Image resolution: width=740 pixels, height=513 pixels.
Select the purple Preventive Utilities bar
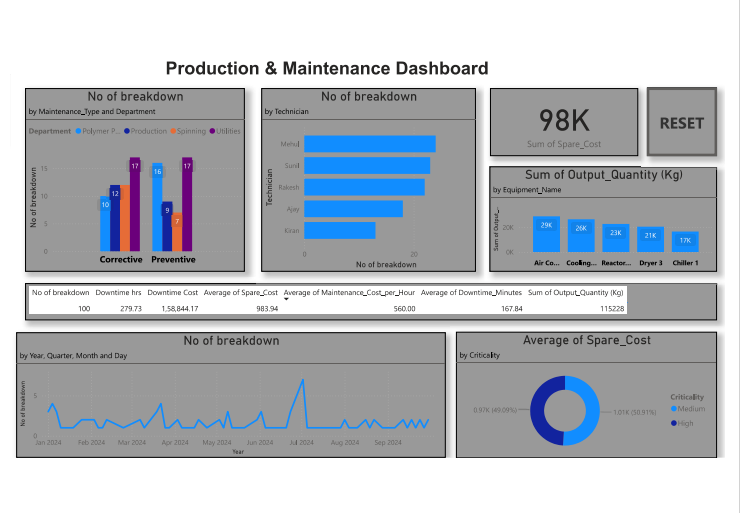click(187, 204)
